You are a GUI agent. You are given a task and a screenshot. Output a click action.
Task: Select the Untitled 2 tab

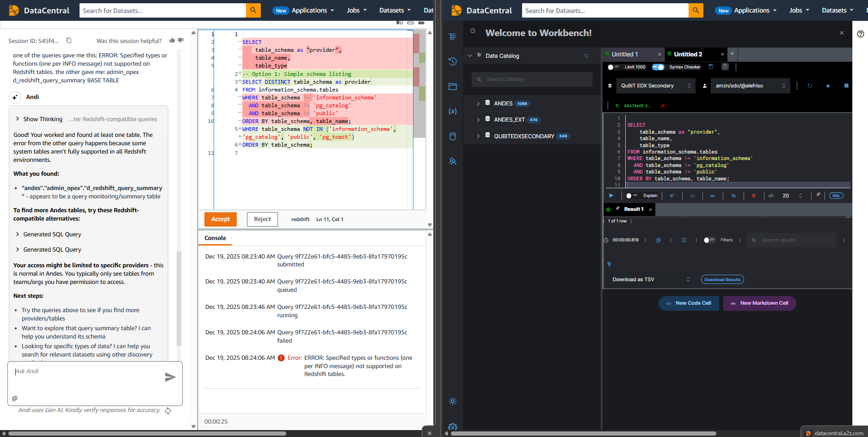688,54
